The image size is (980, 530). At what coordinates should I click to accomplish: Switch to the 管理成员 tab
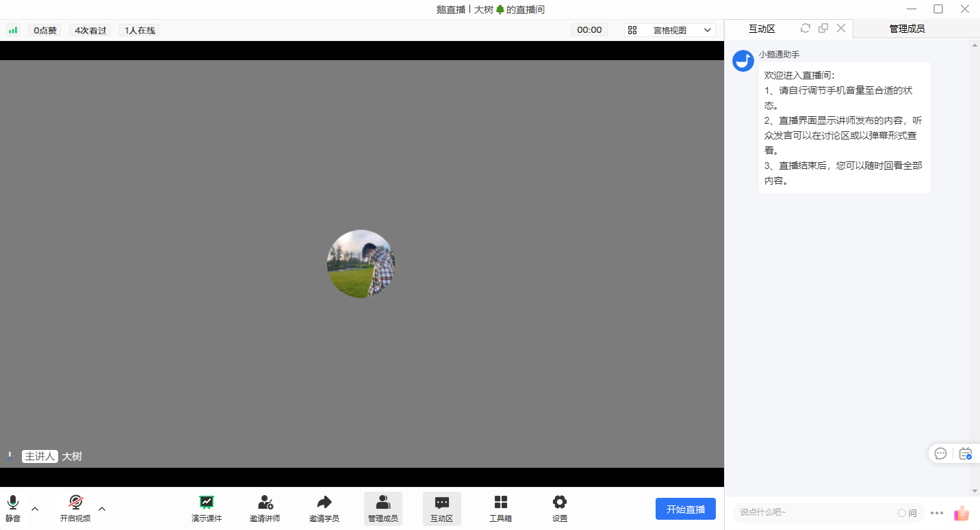pos(907,29)
